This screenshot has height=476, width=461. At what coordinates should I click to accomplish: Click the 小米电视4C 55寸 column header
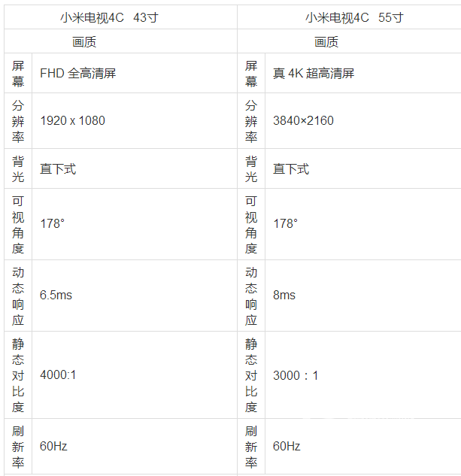(x=353, y=17)
